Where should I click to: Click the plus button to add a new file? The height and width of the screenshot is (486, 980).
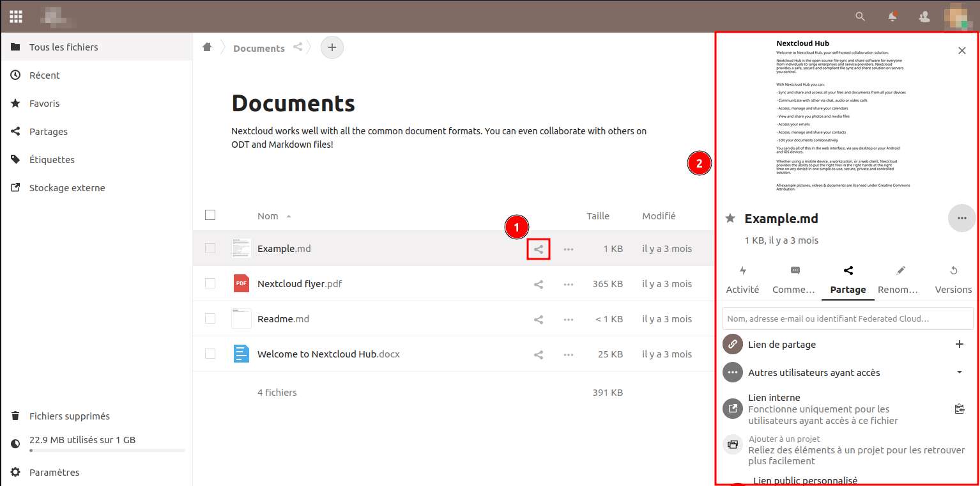point(332,47)
